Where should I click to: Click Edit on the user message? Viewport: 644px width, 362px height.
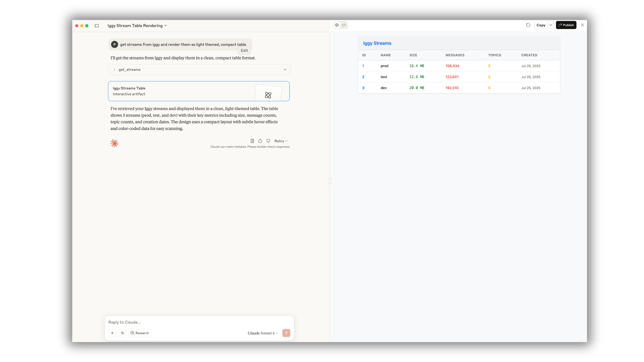244,50
